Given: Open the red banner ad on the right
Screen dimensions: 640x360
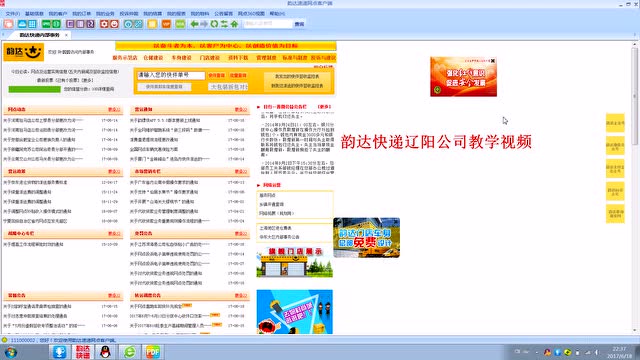Looking at the screenshot, I should (463, 77).
